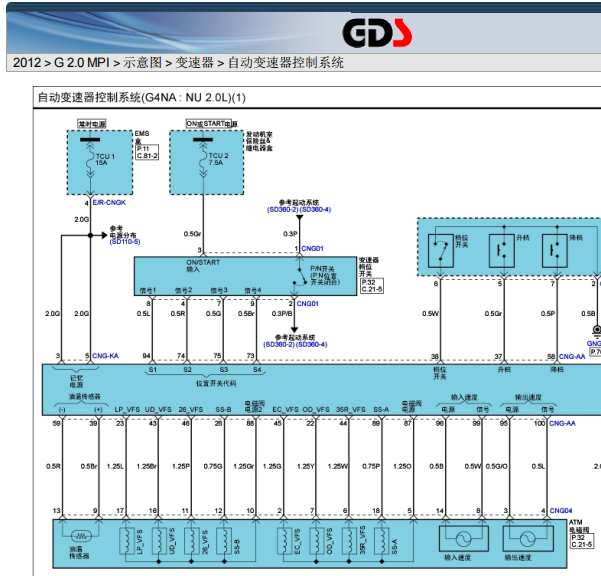Open the CNG-KA connector link
Viewport: 601px width, 576px height.
pyautogui.click(x=105, y=356)
